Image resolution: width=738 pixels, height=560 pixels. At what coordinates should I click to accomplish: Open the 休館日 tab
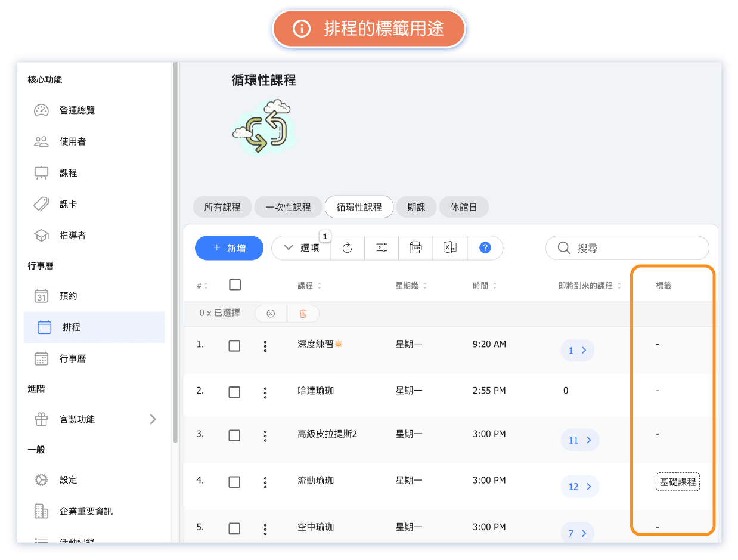pyautogui.click(x=464, y=208)
